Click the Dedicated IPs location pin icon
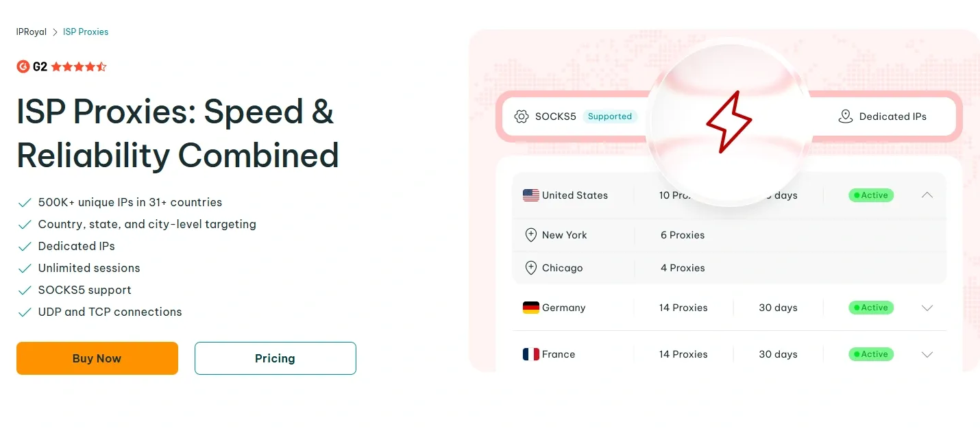The width and height of the screenshot is (980, 433). point(846,116)
